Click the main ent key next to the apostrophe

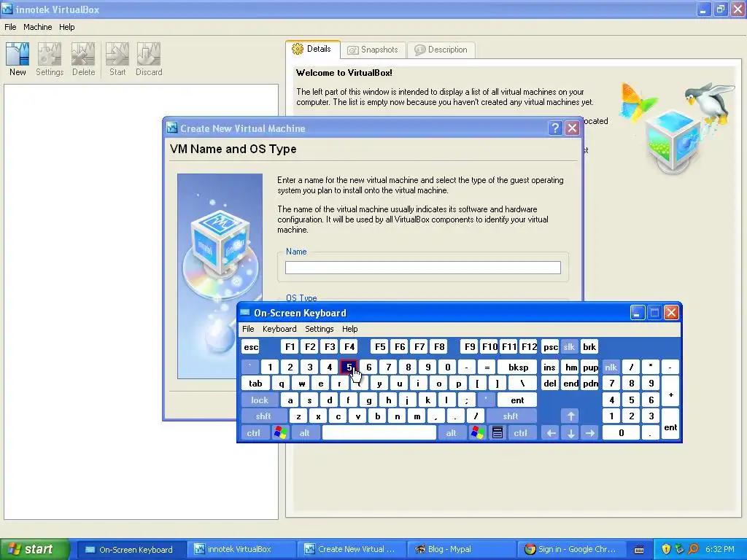517,400
